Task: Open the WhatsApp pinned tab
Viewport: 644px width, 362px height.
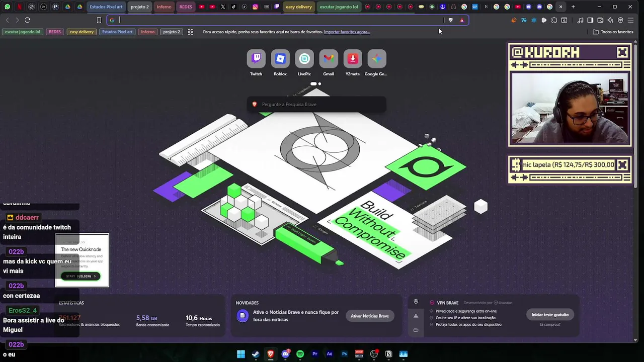Action: pyautogui.click(x=7, y=7)
